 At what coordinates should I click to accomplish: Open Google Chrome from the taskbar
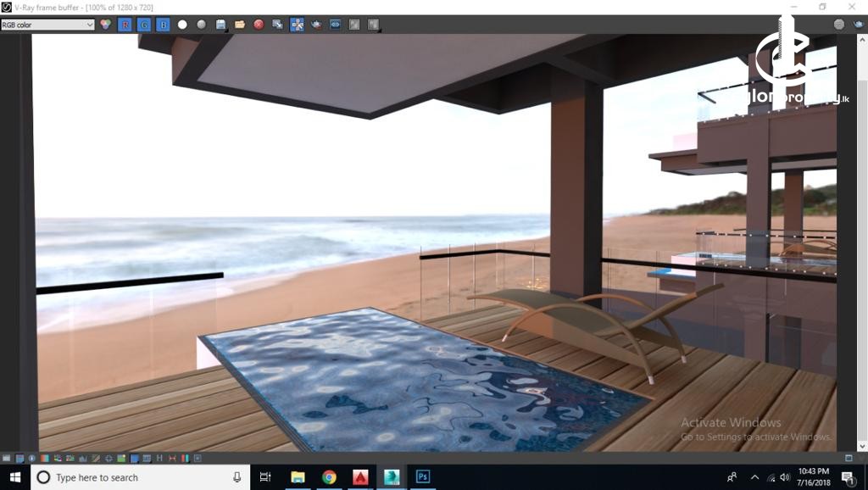329,477
